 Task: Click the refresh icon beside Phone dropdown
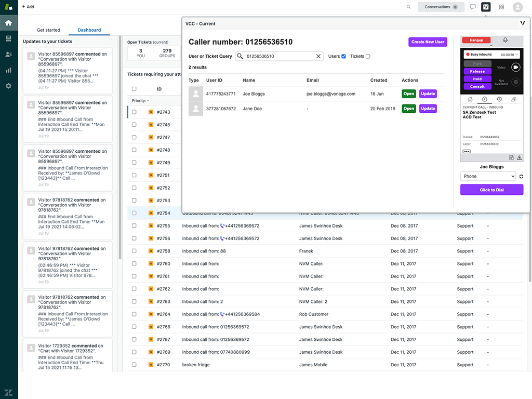pos(521,177)
